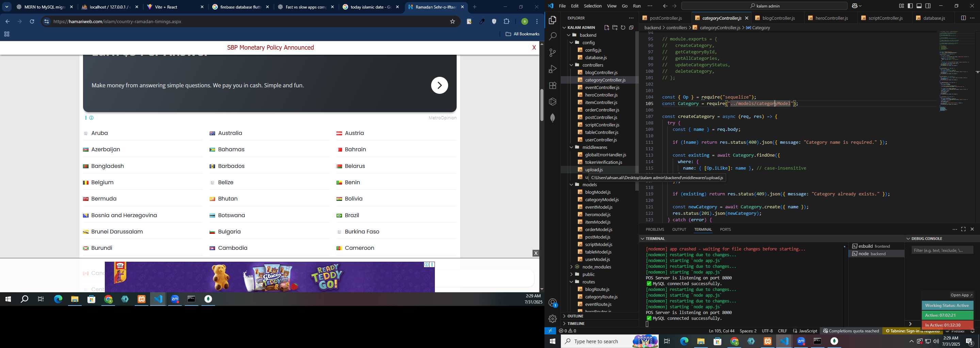Open the Brazil country link

(x=352, y=215)
